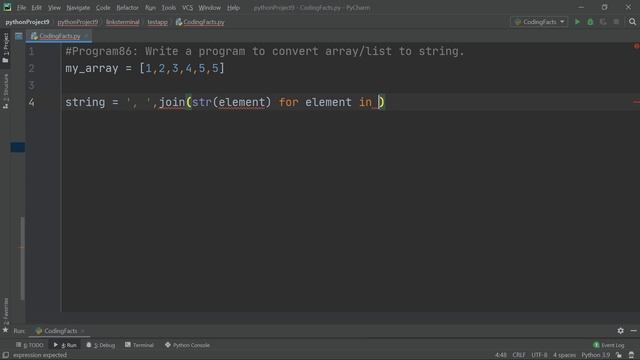The width and height of the screenshot is (640, 360).
Task: Click the Run panel vertical scrollbar on the left
Action: point(22,258)
